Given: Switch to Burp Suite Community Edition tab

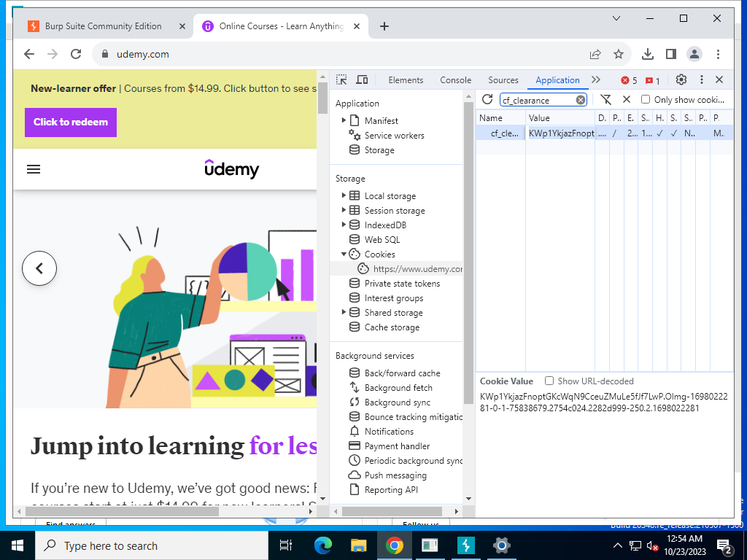Looking at the screenshot, I should 103,26.
